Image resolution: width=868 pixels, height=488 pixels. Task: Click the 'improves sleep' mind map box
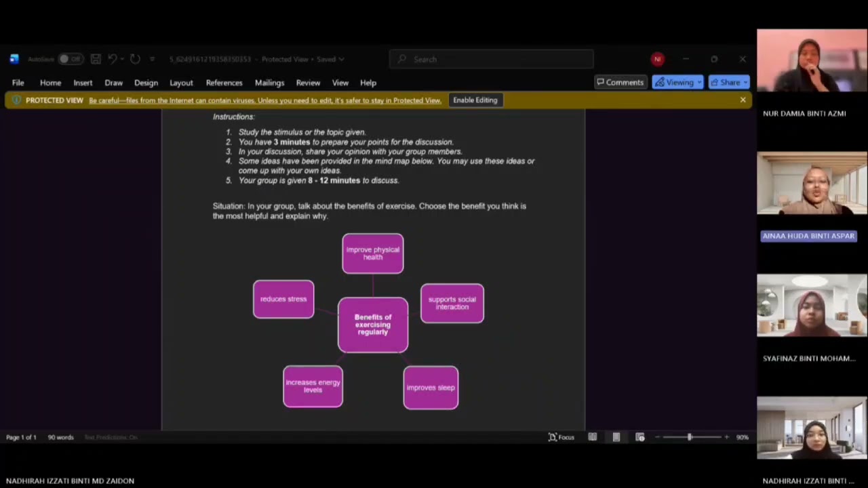coord(431,388)
